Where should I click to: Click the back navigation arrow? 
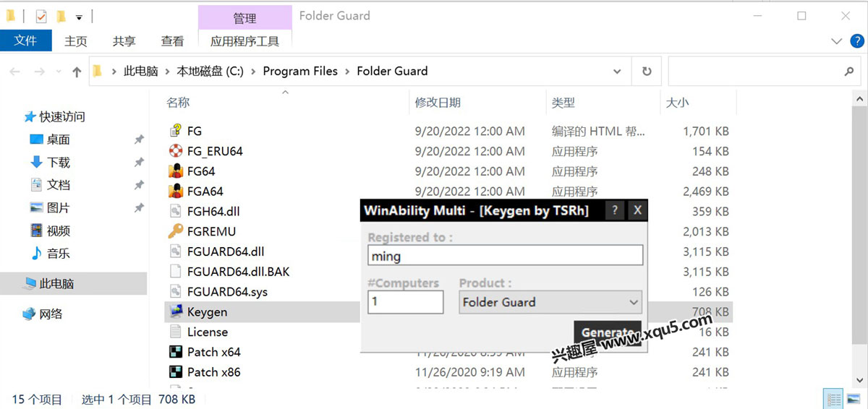pyautogui.click(x=15, y=72)
